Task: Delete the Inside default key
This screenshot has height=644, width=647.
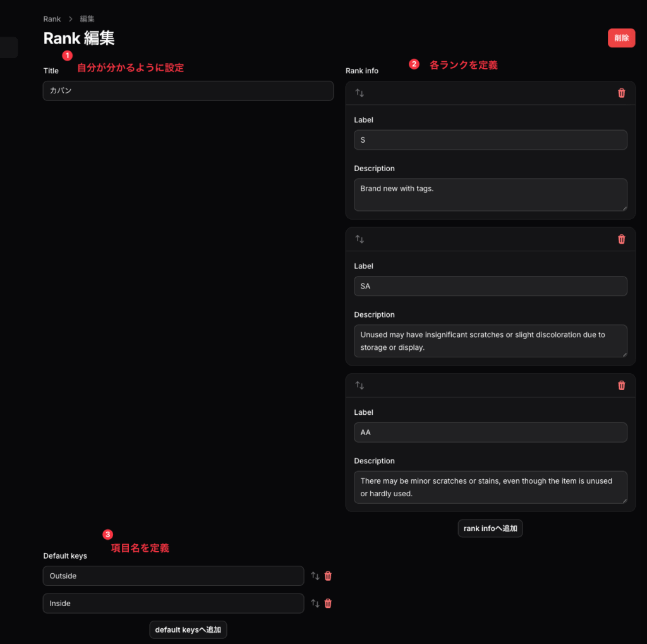Action: pyautogui.click(x=328, y=604)
